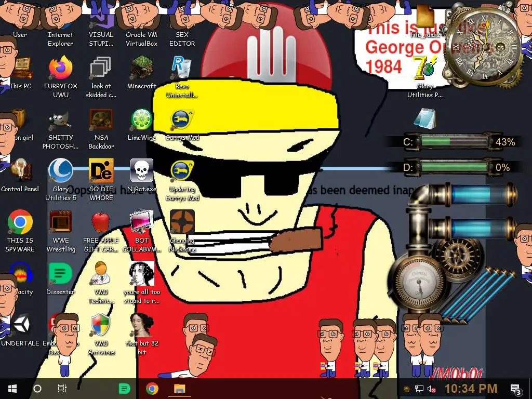
Task: Open the file_id.diz file icon
Action: (425, 16)
